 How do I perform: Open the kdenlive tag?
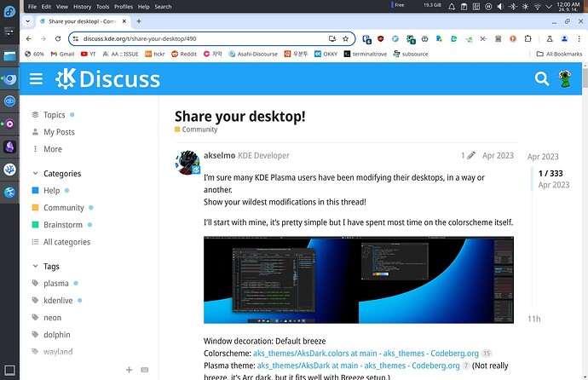[58, 301]
